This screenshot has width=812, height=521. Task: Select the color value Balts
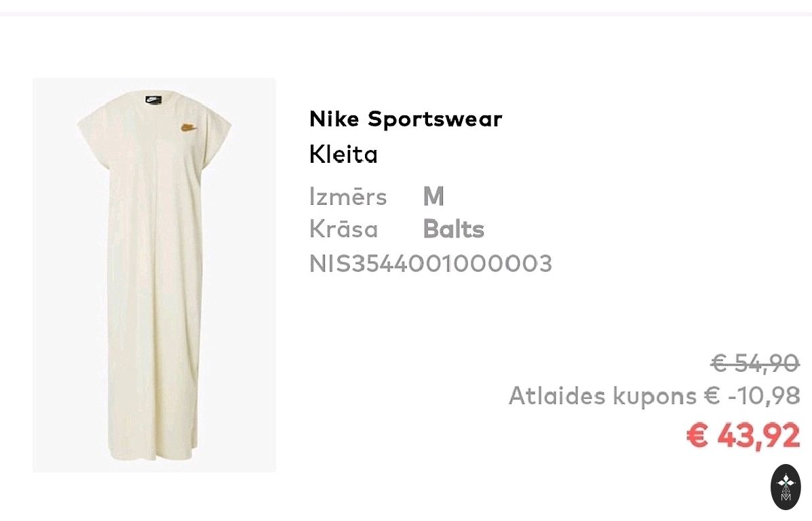(453, 230)
